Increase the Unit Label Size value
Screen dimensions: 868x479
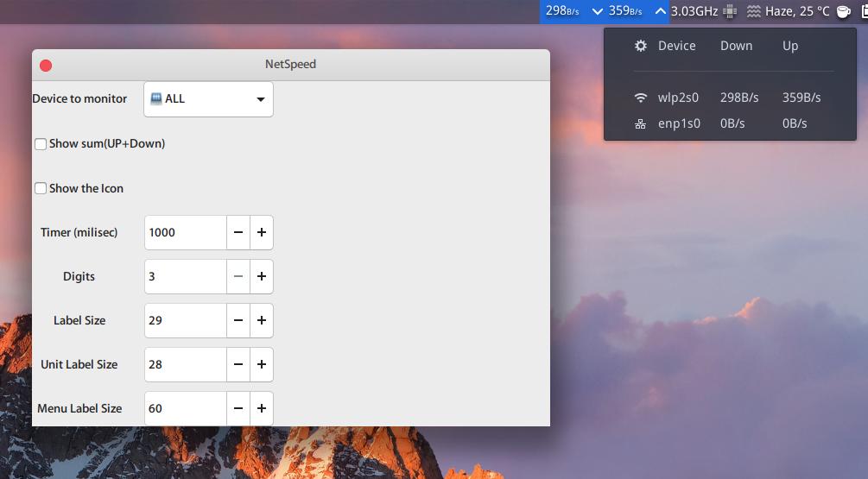click(262, 364)
